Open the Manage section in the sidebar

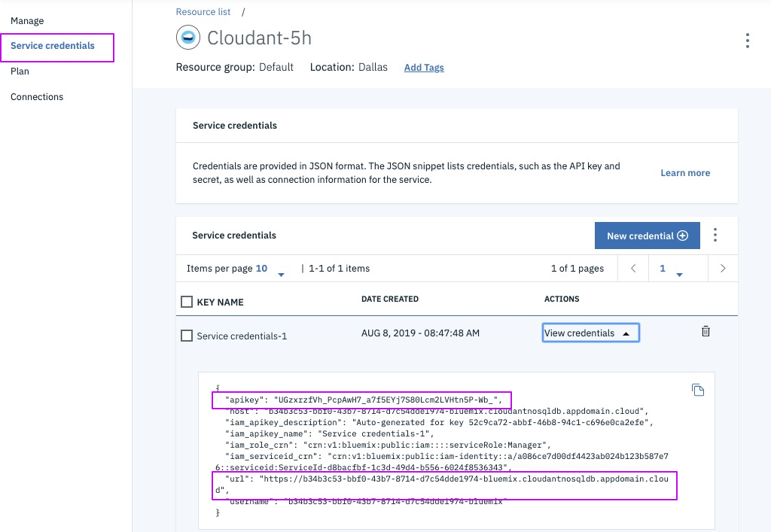tap(27, 20)
